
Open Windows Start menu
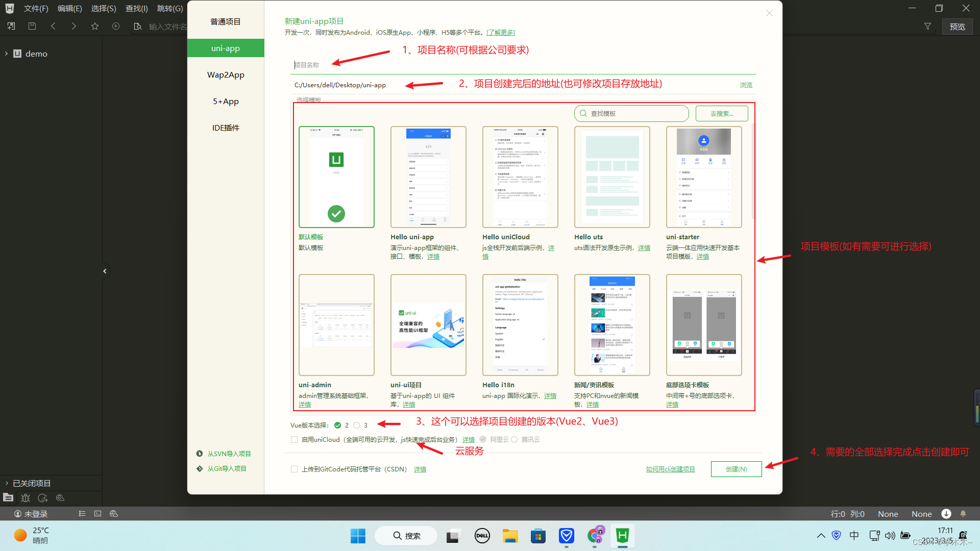[x=358, y=536]
